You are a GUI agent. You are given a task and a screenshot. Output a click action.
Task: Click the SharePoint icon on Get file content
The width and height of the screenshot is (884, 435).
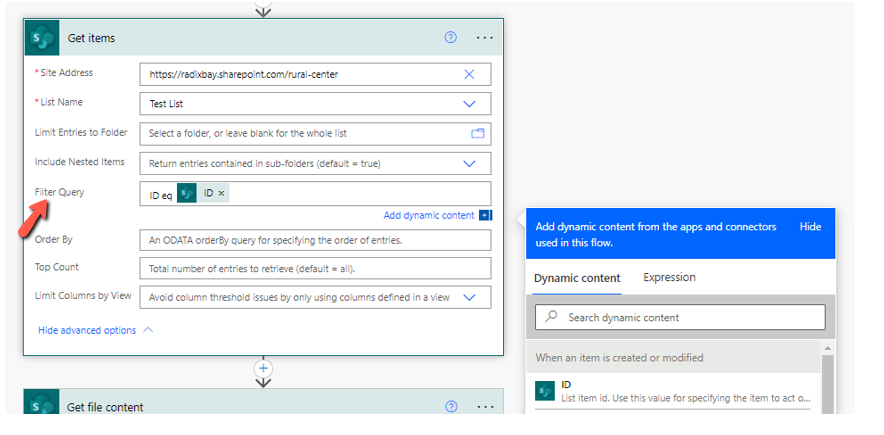point(42,402)
